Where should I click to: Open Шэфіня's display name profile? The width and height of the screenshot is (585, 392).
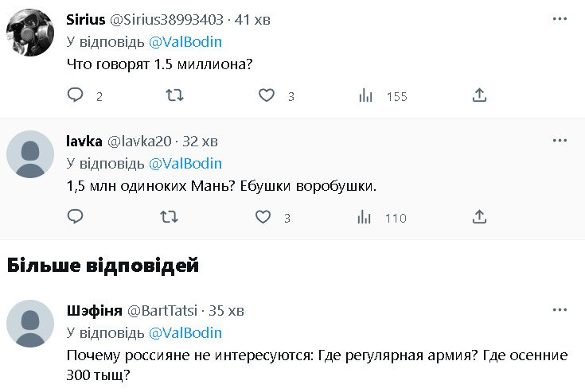coord(91,310)
